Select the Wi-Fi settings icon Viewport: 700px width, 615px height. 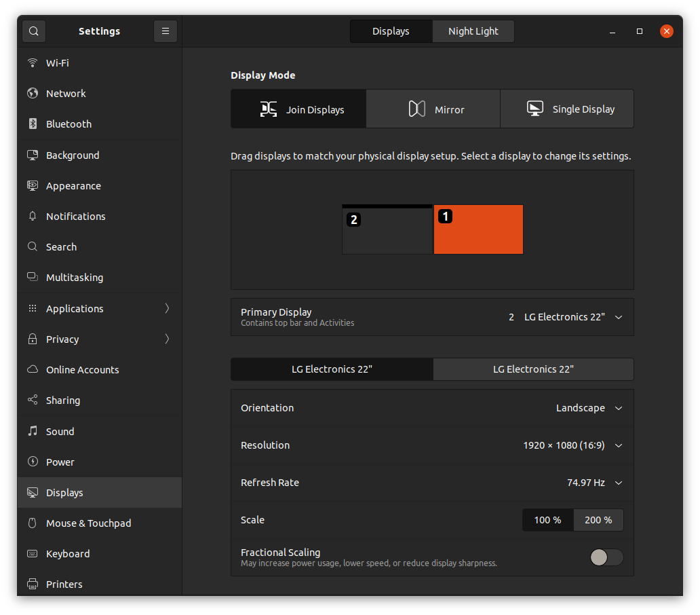click(x=32, y=62)
